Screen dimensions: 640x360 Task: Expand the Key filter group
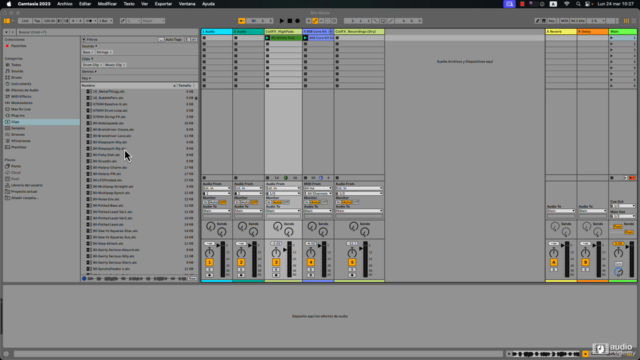click(86, 78)
